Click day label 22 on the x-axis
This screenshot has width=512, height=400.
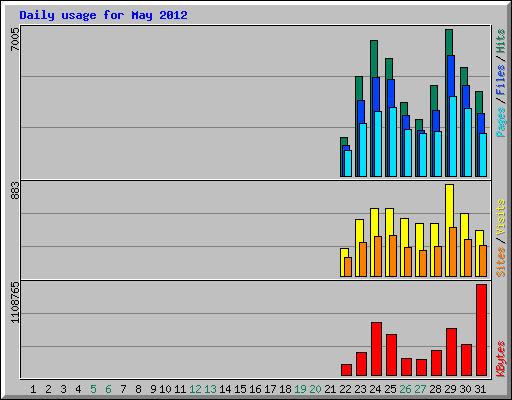click(345, 389)
